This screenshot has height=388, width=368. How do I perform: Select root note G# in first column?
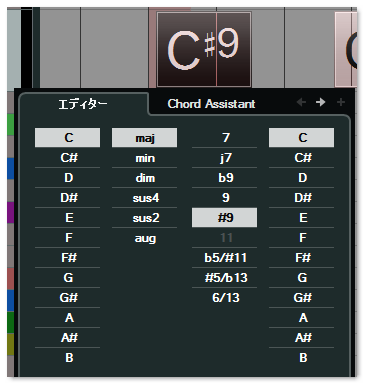(67, 298)
